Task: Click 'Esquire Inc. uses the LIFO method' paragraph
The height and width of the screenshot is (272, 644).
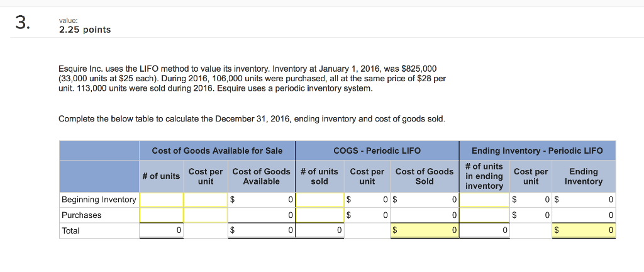Action: pyautogui.click(x=252, y=78)
